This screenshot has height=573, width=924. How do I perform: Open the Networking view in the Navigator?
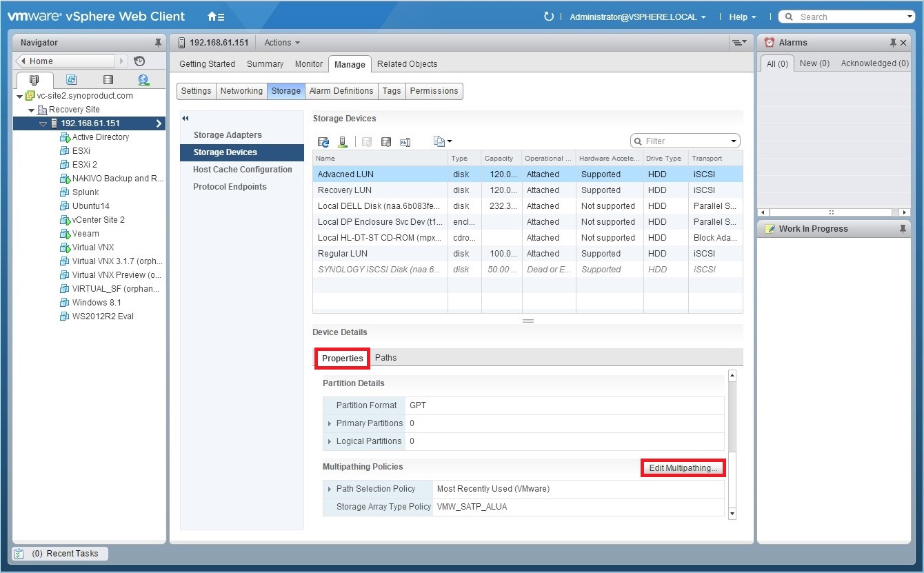143,80
